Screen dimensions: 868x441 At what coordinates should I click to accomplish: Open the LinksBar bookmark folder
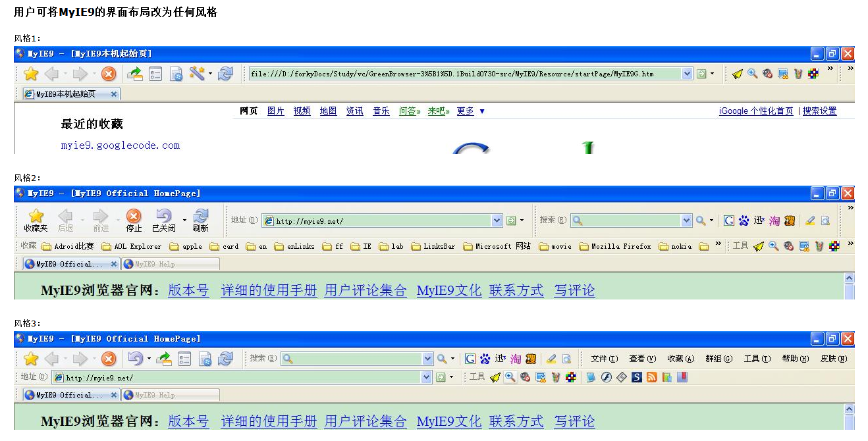click(x=433, y=247)
